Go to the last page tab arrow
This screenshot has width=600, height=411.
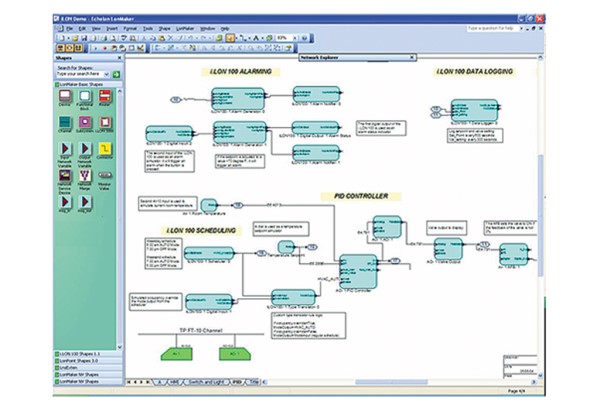tap(148, 382)
